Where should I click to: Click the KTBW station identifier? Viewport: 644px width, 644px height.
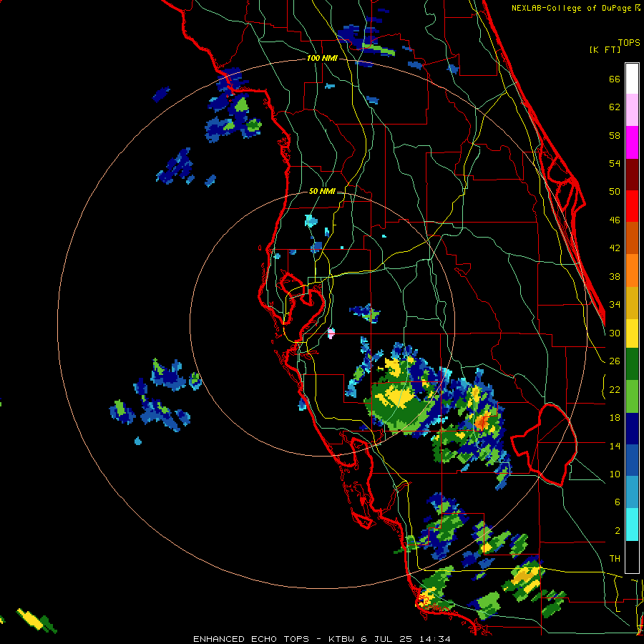click(x=341, y=639)
